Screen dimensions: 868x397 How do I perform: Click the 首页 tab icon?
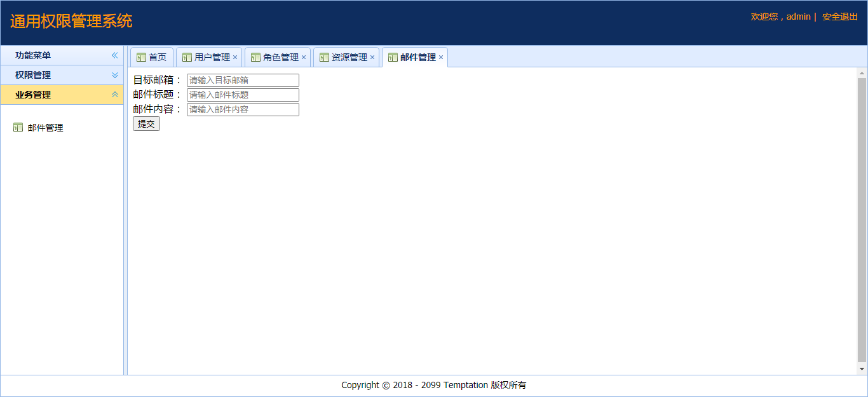141,58
